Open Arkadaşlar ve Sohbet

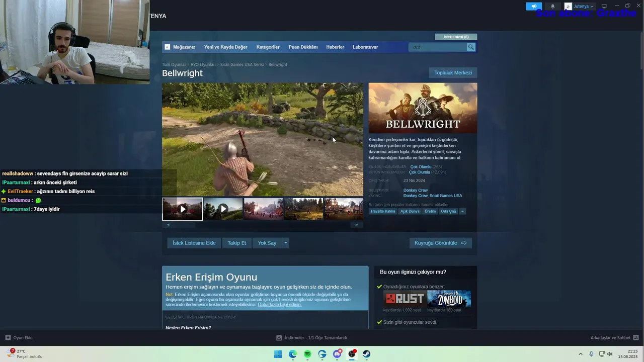610,338
